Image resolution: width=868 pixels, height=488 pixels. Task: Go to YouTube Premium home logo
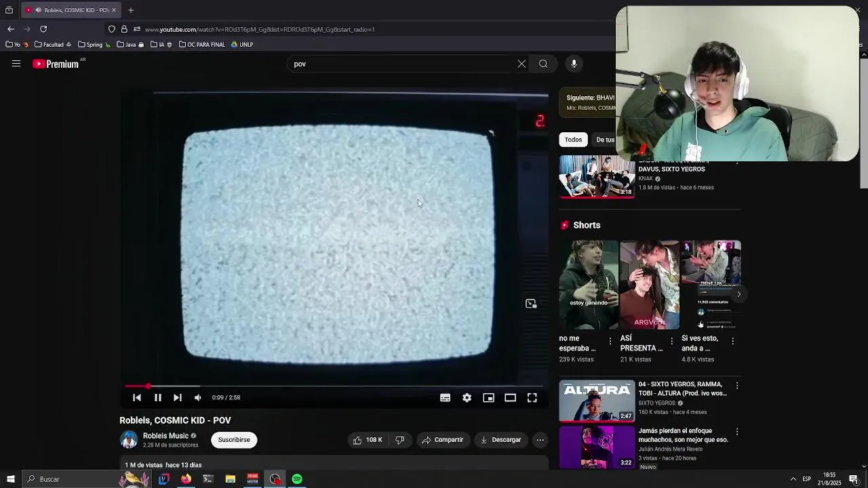pos(56,64)
